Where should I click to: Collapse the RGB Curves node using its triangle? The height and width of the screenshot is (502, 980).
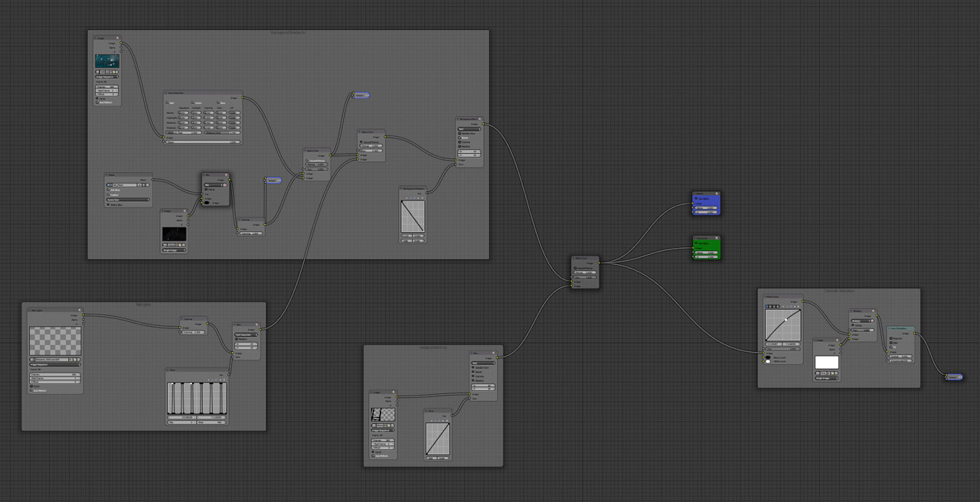766,297
